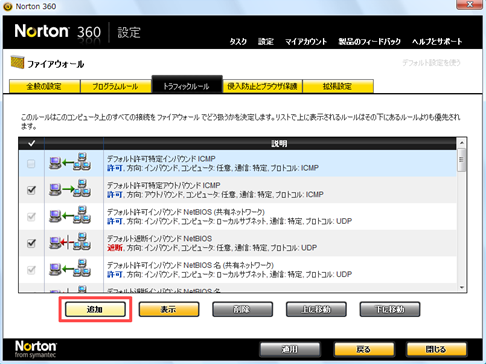Image resolution: width=486 pixels, height=364 pixels.
Task: Open ヘルプとサポート menu
Action: [x=437, y=42]
